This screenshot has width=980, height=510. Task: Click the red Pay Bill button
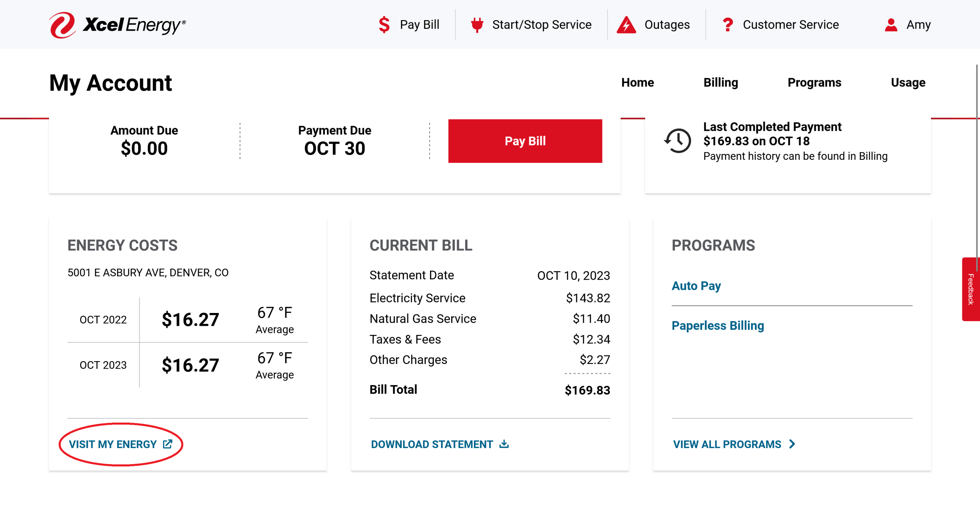pos(525,141)
